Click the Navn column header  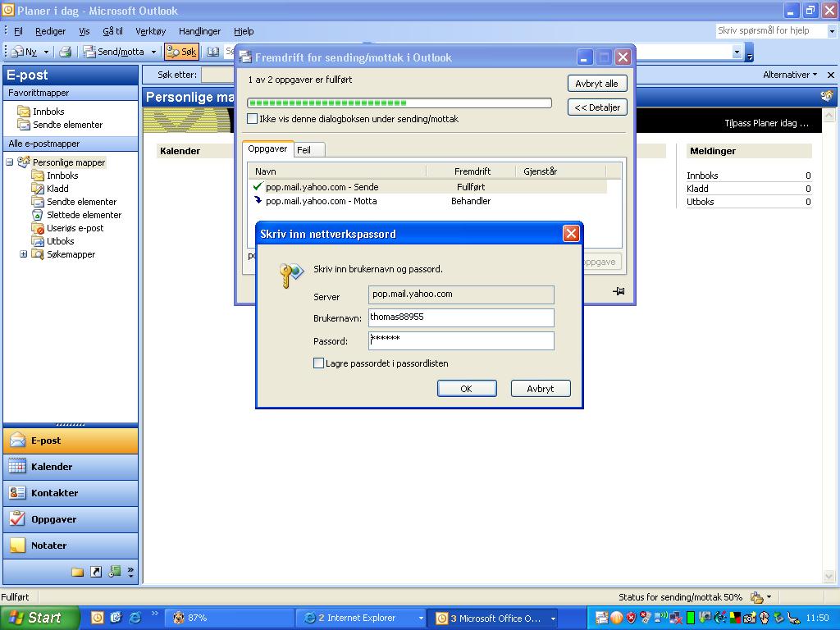(x=337, y=171)
